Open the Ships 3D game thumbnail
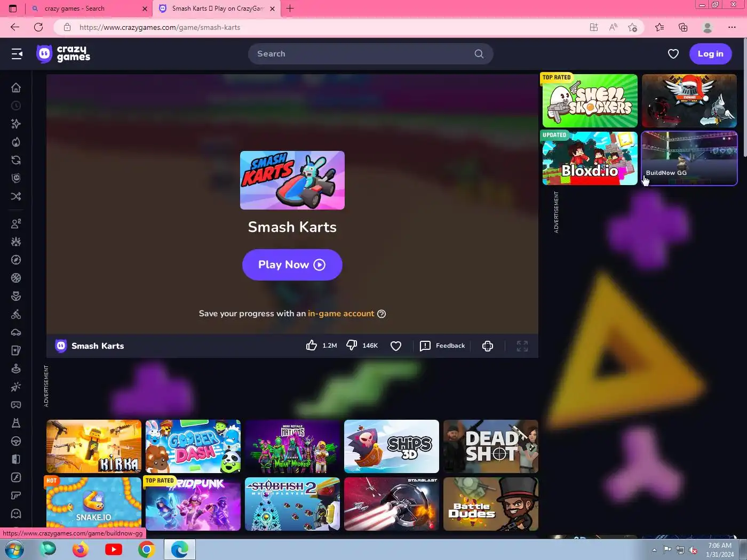This screenshot has height=560, width=747. (392, 446)
